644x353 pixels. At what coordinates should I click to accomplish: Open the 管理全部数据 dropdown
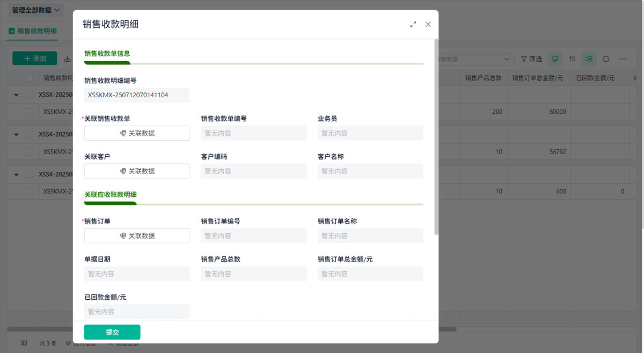click(x=36, y=10)
